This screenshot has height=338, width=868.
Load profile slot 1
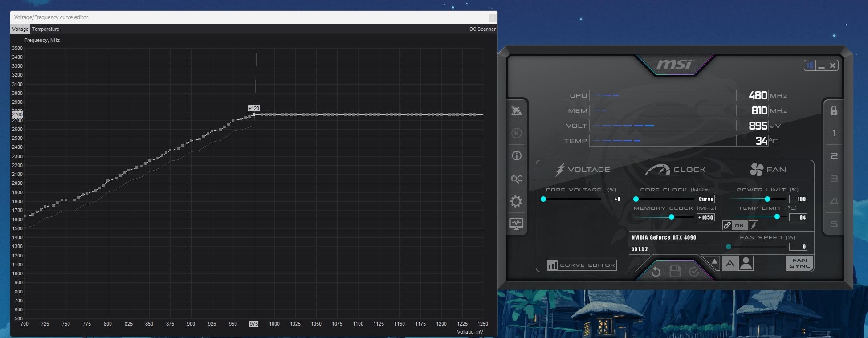point(834,133)
